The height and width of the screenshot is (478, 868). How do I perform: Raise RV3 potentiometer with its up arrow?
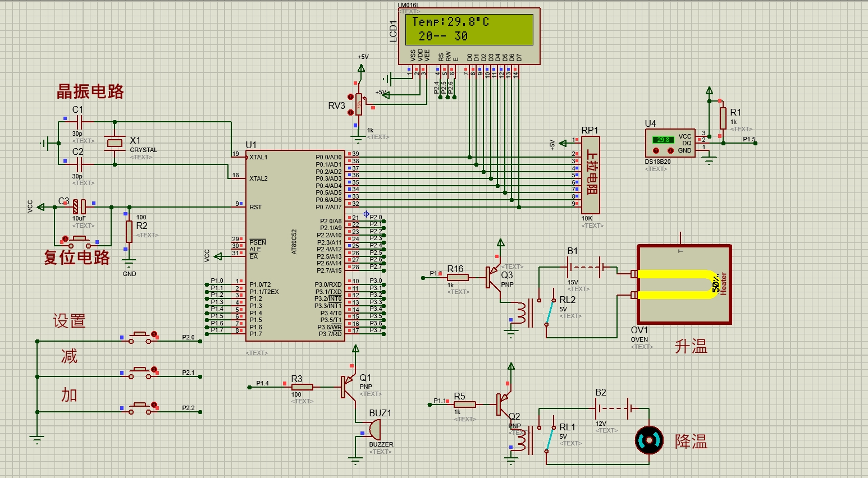click(351, 96)
